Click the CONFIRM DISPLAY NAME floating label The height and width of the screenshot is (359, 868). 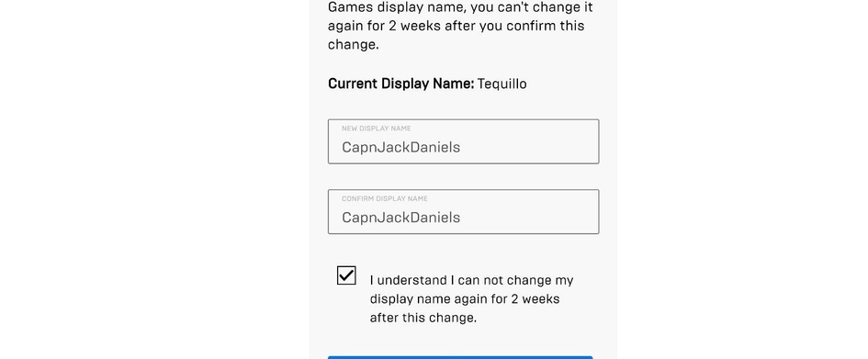[385, 198]
